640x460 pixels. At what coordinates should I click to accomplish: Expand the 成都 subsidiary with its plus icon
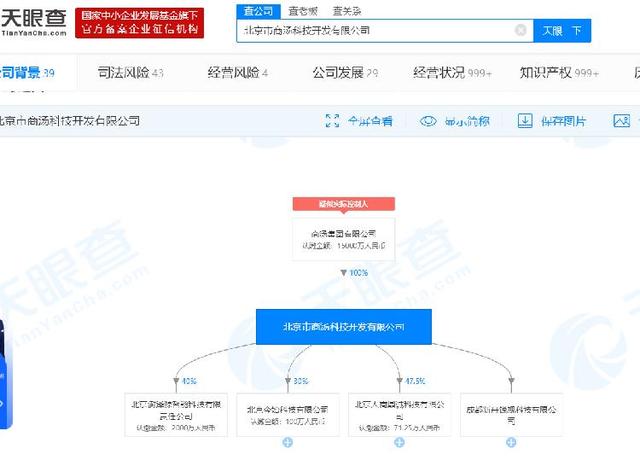click(511, 442)
